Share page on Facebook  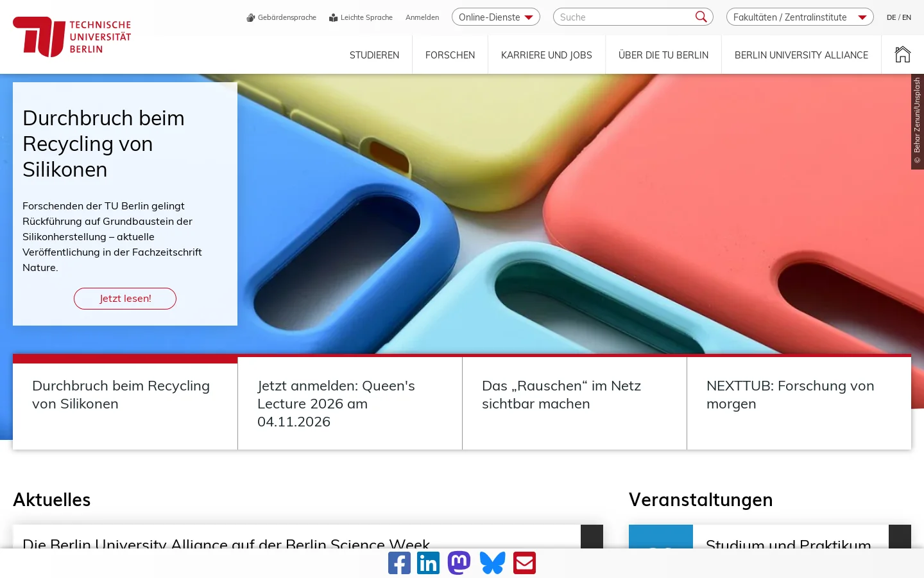click(x=399, y=563)
